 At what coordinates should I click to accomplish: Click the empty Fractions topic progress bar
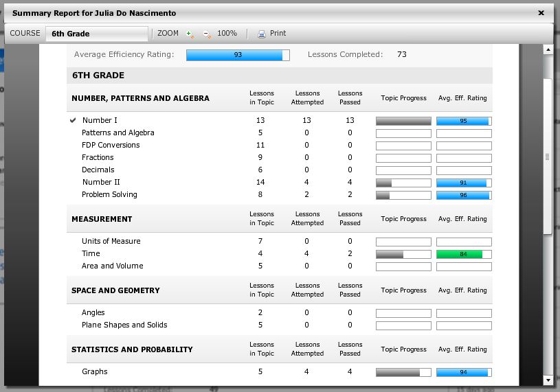click(403, 158)
